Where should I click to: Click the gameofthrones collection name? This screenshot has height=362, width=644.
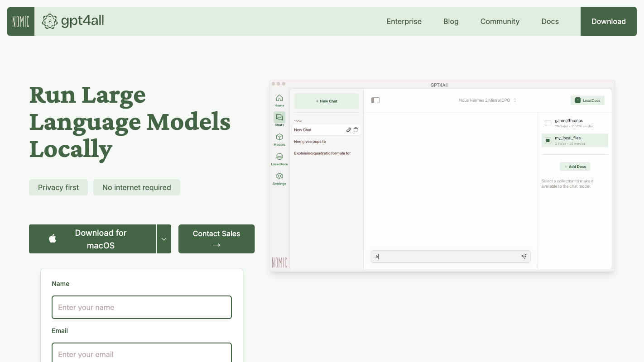[569, 121]
